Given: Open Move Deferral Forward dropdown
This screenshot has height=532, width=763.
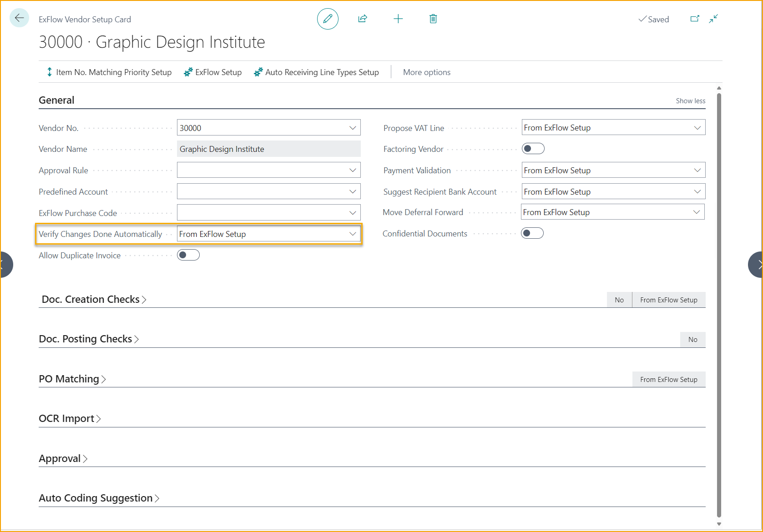Looking at the screenshot, I should 697,212.
